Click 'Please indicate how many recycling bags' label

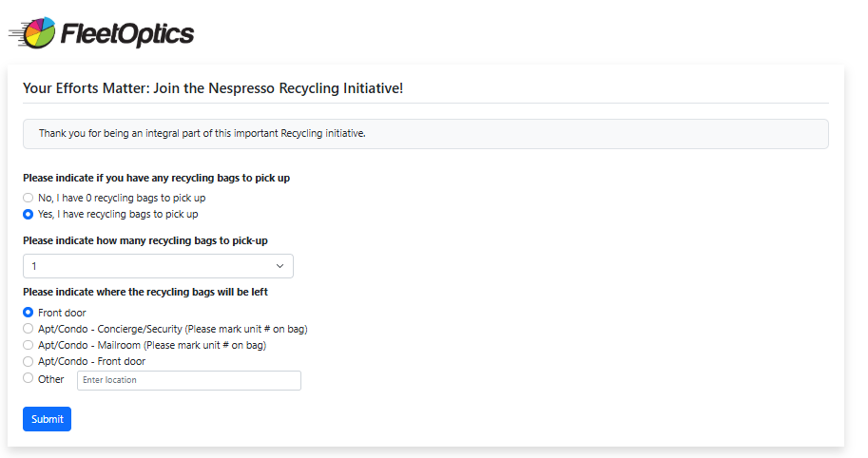click(x=145, y=240)
